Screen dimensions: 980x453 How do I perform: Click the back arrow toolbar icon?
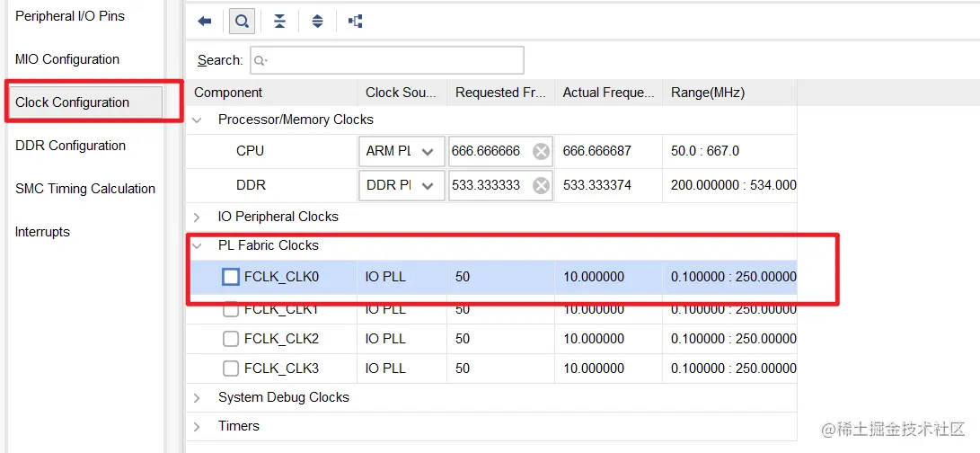205,22
